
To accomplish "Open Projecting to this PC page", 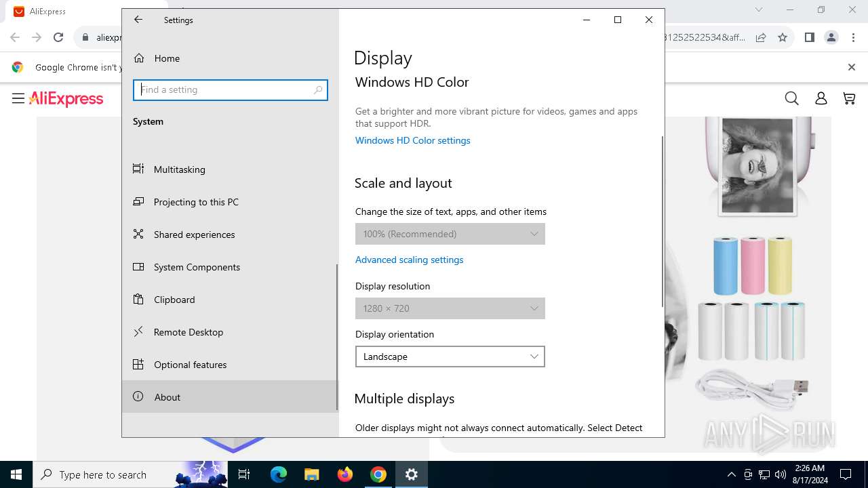I will (229, 202).
